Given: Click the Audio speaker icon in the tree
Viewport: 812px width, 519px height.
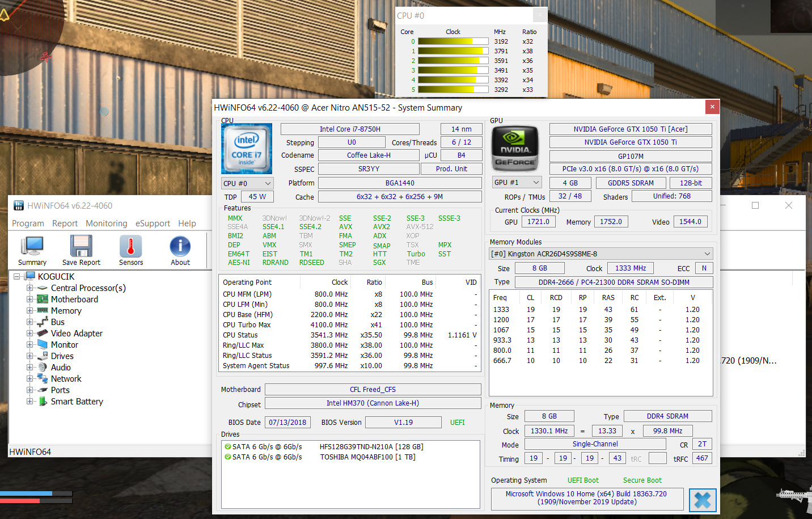Looking at the screenshot, I should pyautogui.click(x=43, y=367).
